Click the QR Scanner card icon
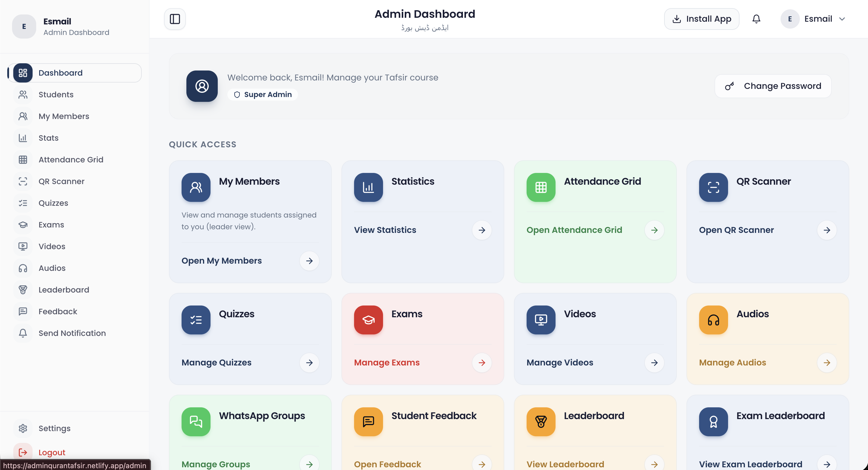The image size is (868, 470). pyautogui.click(x=713, y=187)
